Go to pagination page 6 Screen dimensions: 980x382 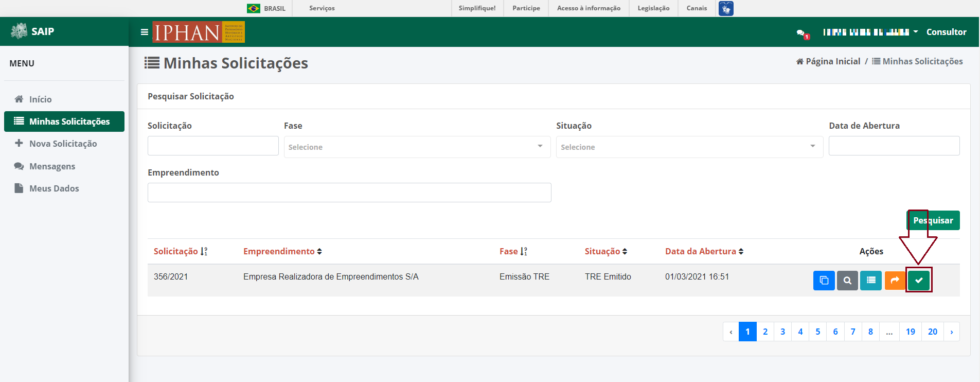[x=835, y=332]
